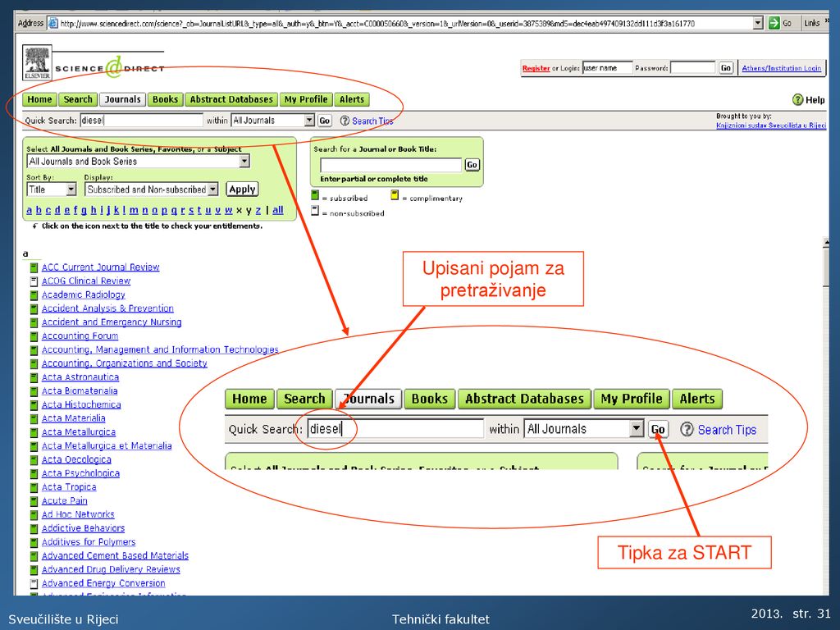
Task: Click the user name login field
Action: coord(608,68)
